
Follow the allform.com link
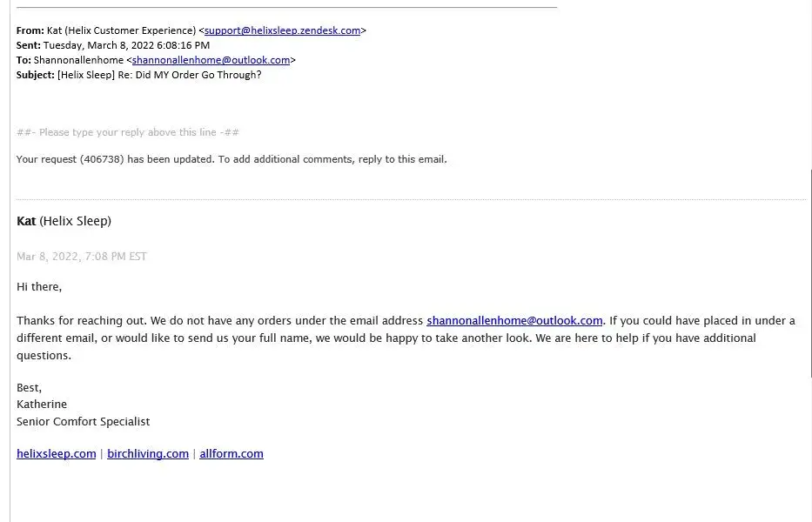(232, 454)
